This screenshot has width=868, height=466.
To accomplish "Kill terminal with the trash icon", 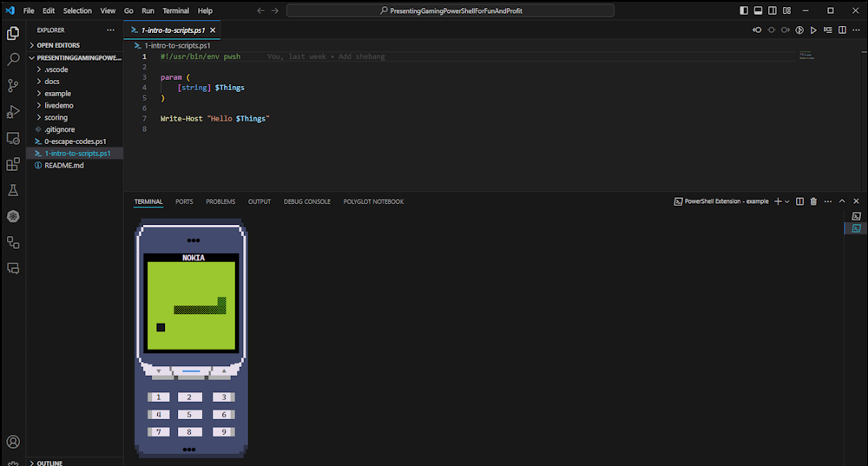I will click(813, 201).
